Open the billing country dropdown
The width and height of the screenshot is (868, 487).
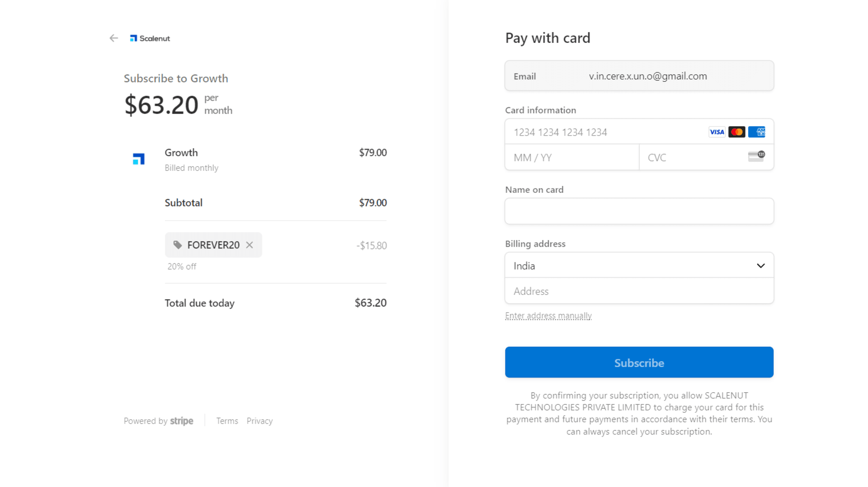tap(639, 265)
